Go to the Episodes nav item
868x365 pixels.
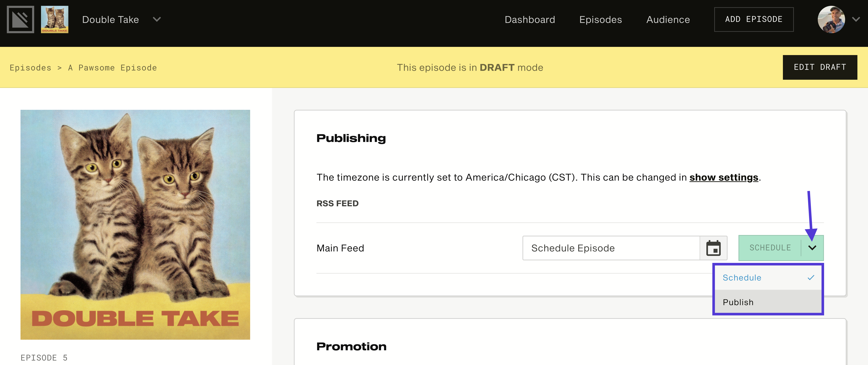point(600,19)
